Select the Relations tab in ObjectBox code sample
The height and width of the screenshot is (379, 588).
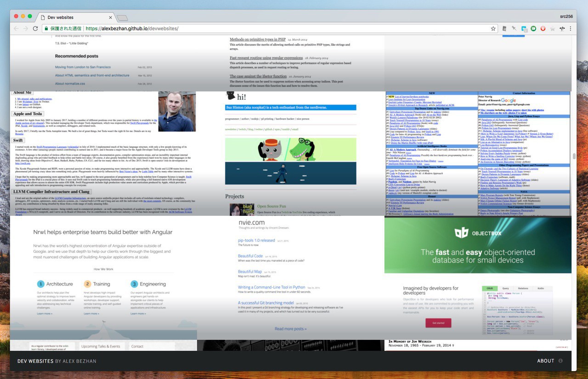click(x=523, y=288)
